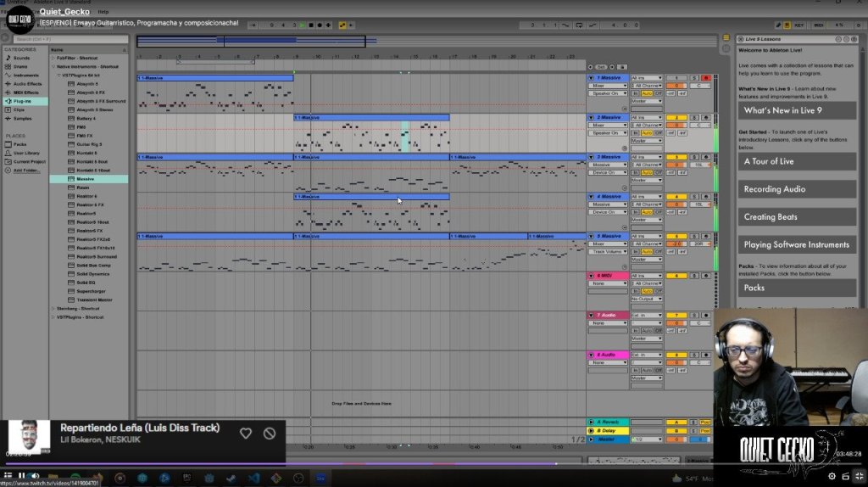
Task: Open Speaker On dropdown on track 2
Action: tap(609, 133)
